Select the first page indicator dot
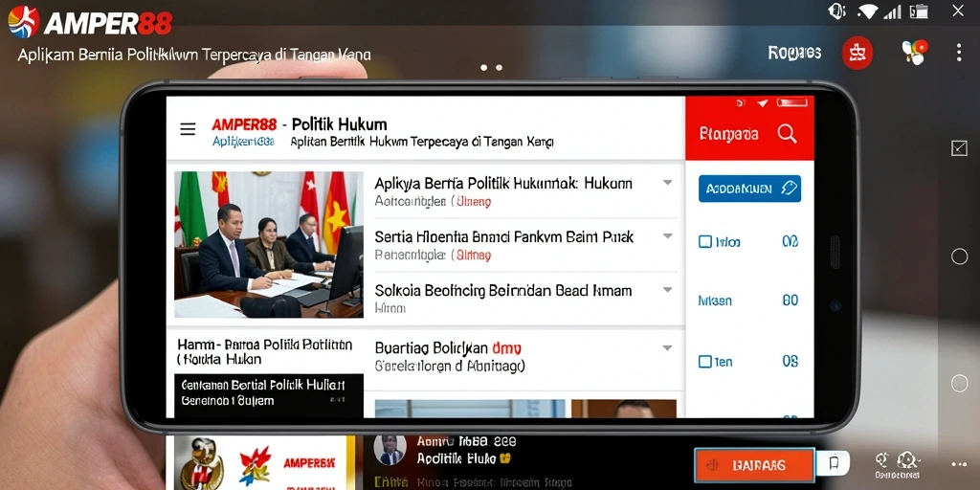Image resolution: width=980 pixels, height=490 pixels. point(483,68)
